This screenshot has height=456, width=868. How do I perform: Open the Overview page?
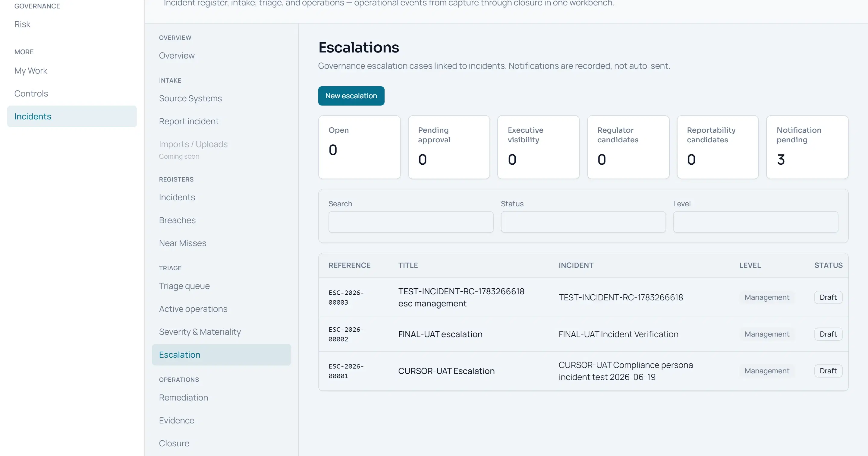[x=177, y=56]
